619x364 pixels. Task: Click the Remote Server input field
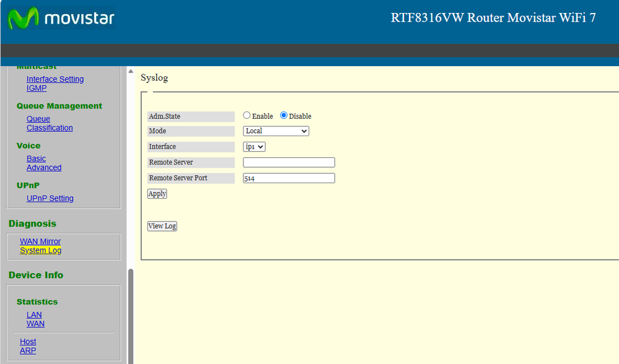point(289,162)
